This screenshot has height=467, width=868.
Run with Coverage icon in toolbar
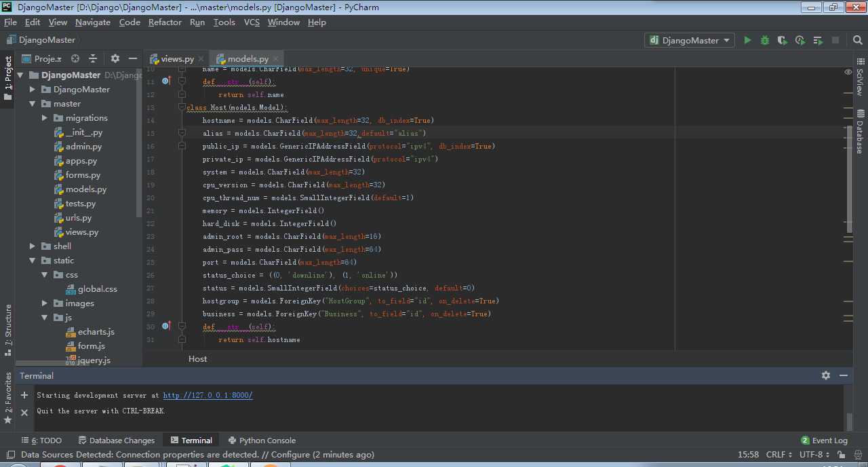click(x=783, y=41)
